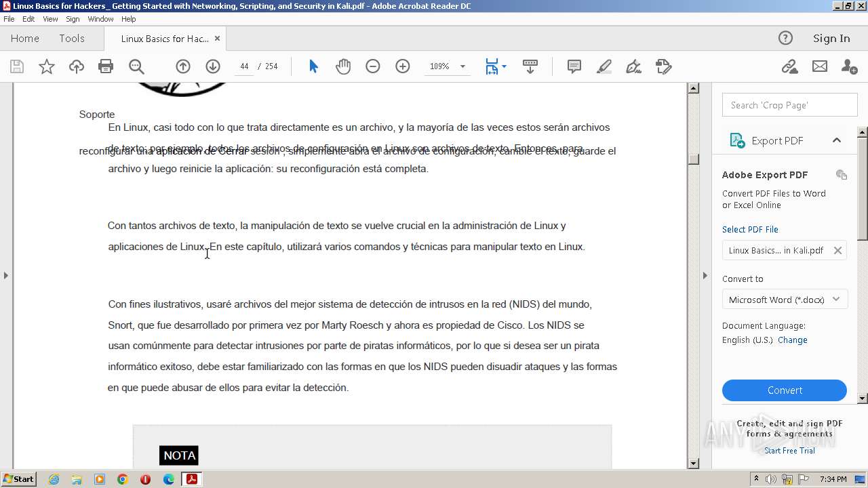Image resolution: width=868 pixels, height=488 pixels.
Task: Click the right pane scrollbar up arrow
Action: tap(863, 131)
